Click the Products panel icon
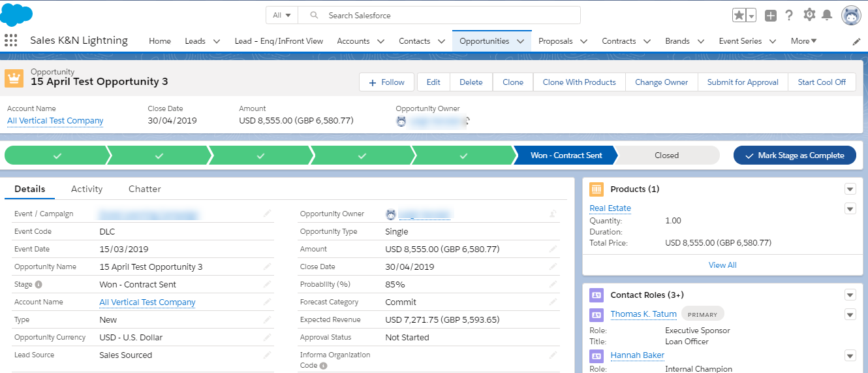868x373 pixels. (597, 189)
